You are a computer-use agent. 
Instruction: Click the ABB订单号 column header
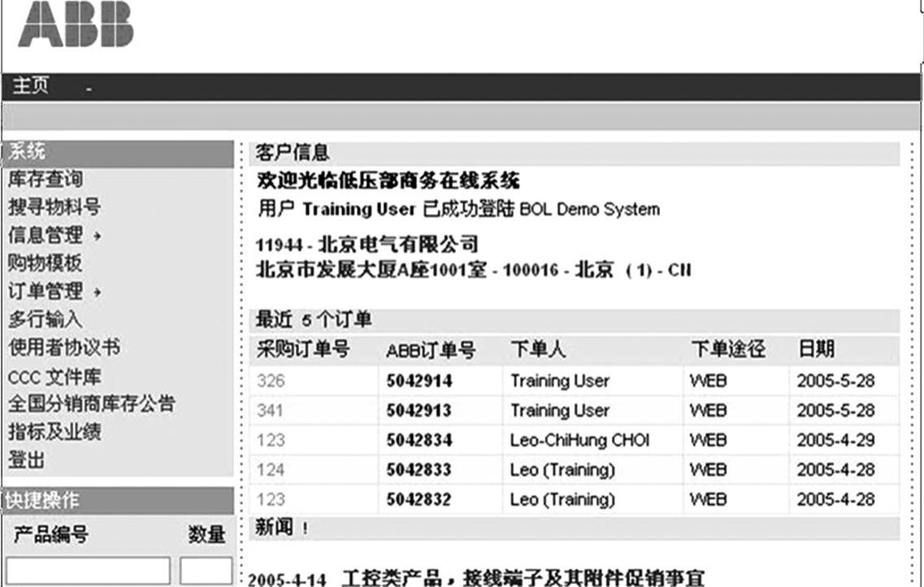[431, 350]
